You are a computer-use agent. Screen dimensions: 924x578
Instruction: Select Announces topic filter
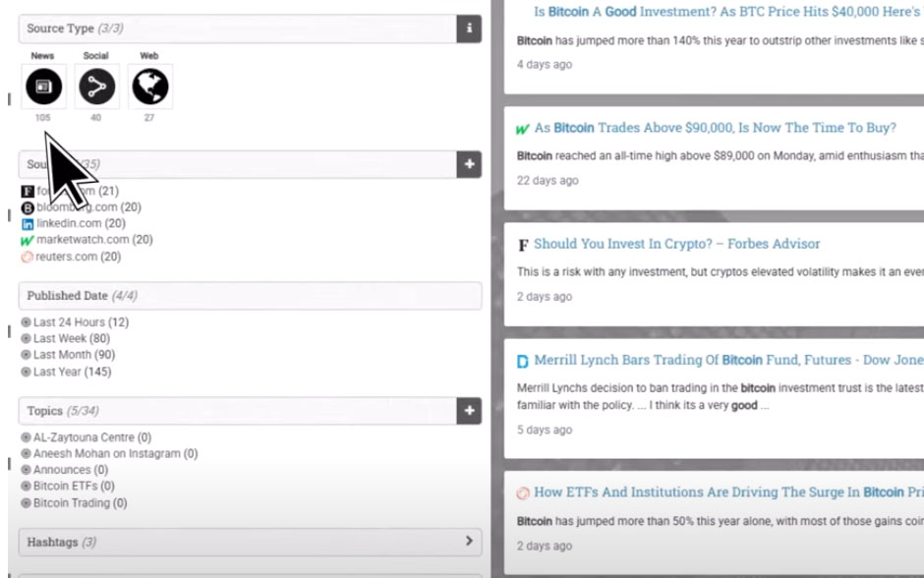(x=65, y=470)
